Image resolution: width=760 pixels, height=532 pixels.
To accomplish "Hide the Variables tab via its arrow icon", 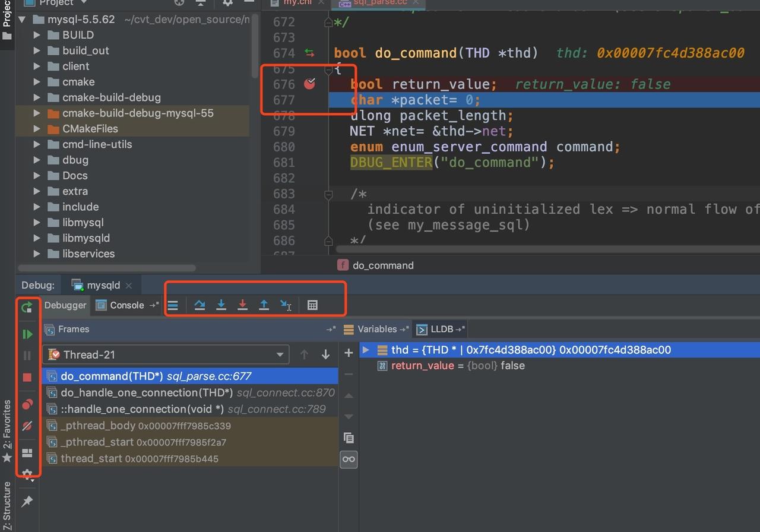I will click(x=404, y=329).
